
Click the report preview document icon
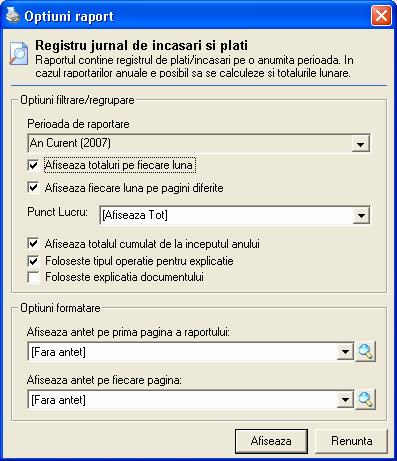click(x=19, y=53)
